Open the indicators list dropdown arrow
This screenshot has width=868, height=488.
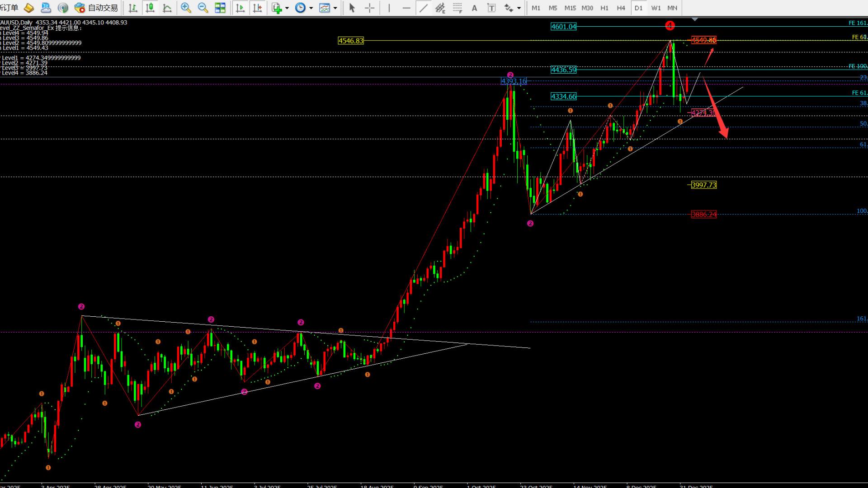(x=287, y=8)
